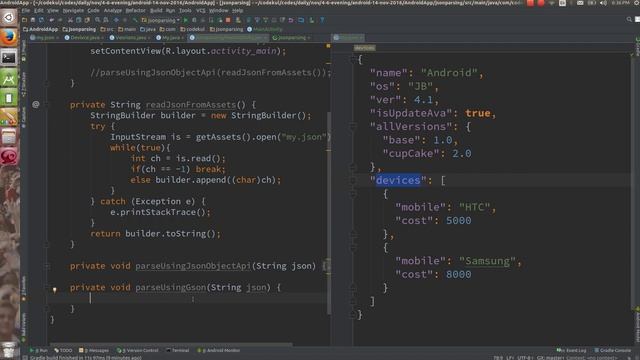Collapse the devices array fold marker
The width and height of the screenshot is (640, 360).
pos(353,180)
